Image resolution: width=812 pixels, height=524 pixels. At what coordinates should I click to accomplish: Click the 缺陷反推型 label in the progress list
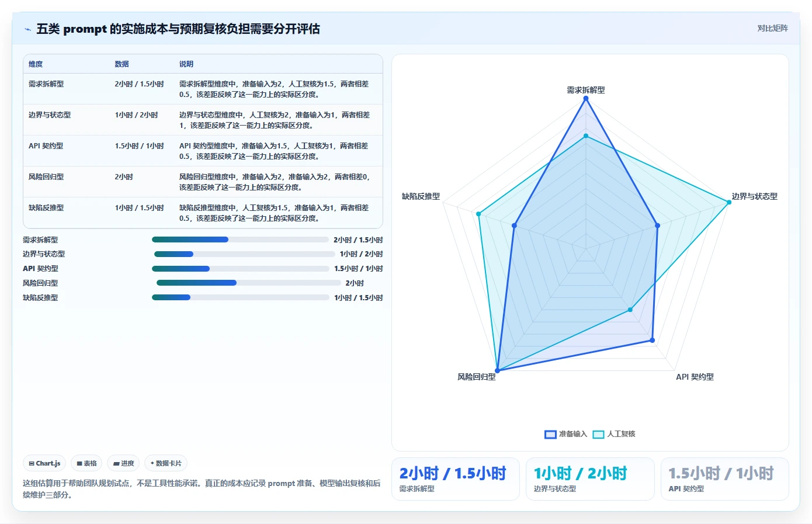40,298
